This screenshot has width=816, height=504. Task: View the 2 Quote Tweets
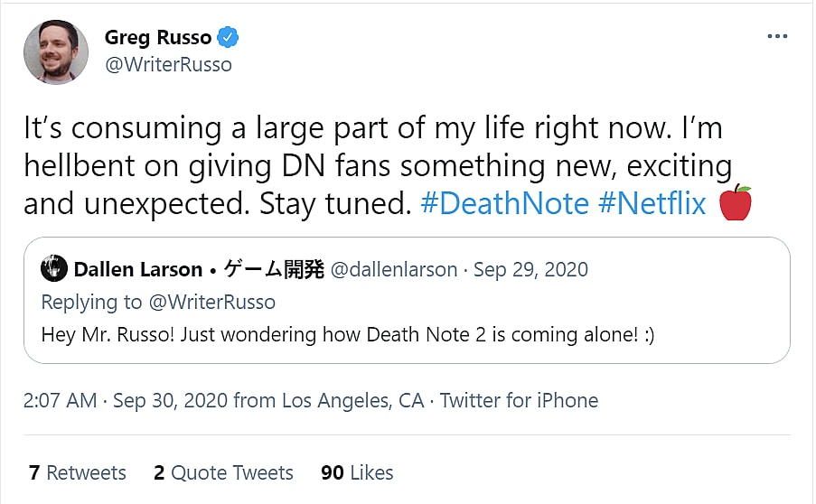tap(223, 472)
